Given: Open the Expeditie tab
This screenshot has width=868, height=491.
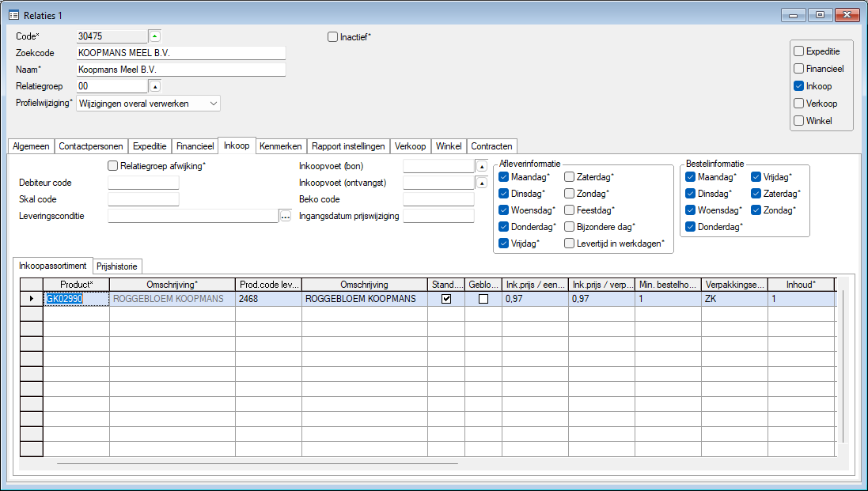Looking at the screenshot, I should click(150, 146).
